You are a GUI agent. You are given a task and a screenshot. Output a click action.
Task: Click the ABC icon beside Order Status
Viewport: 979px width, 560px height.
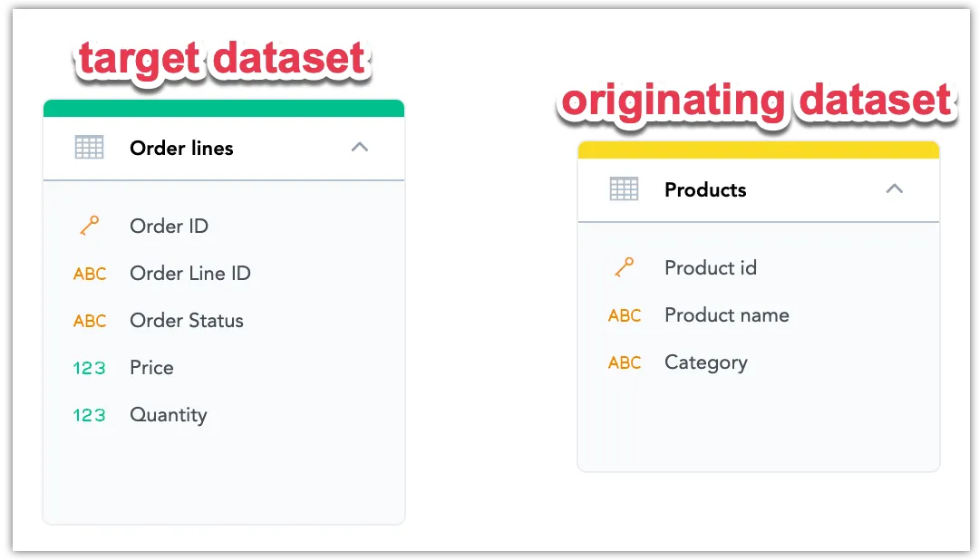pyautogui.click(x=90, y=321)
